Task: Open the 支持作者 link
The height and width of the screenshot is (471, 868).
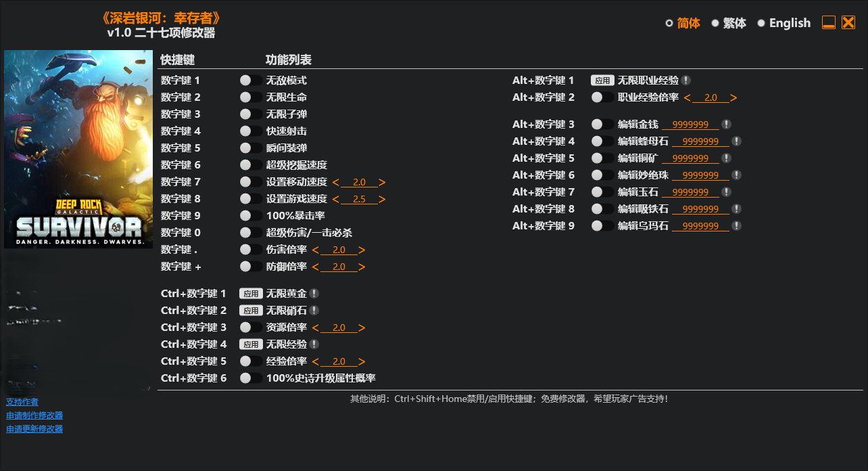Action: (x=22, y=402)
